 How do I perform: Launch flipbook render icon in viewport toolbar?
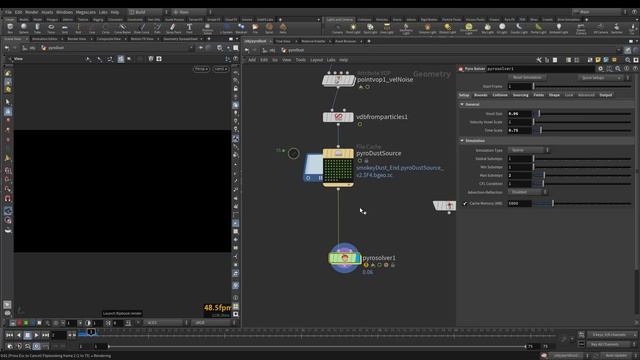click(x=7, y=305)
